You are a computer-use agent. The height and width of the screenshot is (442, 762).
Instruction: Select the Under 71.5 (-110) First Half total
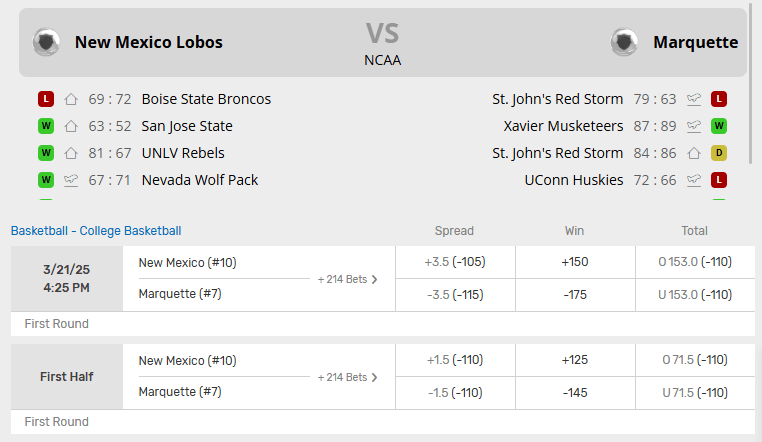coord(694,392)
